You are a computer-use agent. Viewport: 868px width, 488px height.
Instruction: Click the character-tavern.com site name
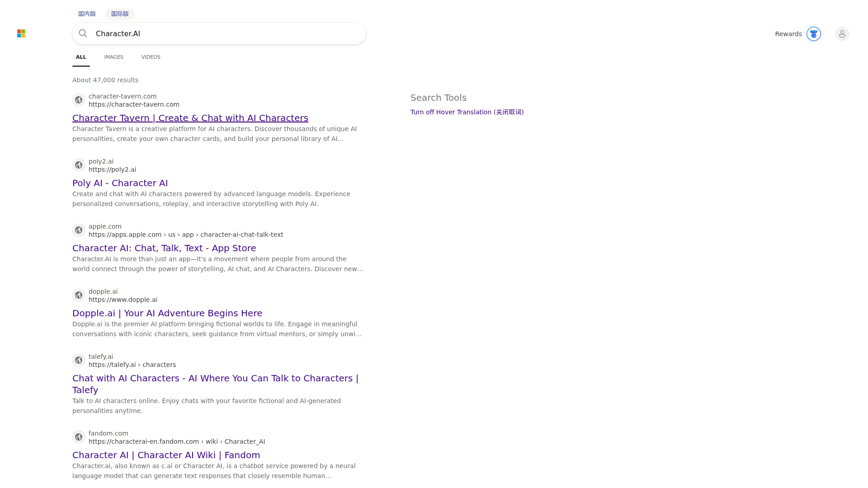[123, 96]
